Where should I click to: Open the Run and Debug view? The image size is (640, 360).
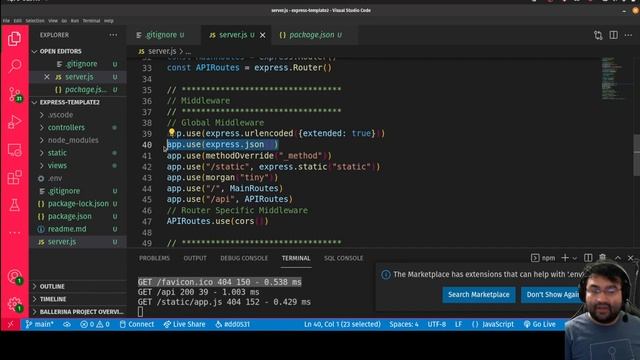tap(15, 122)
